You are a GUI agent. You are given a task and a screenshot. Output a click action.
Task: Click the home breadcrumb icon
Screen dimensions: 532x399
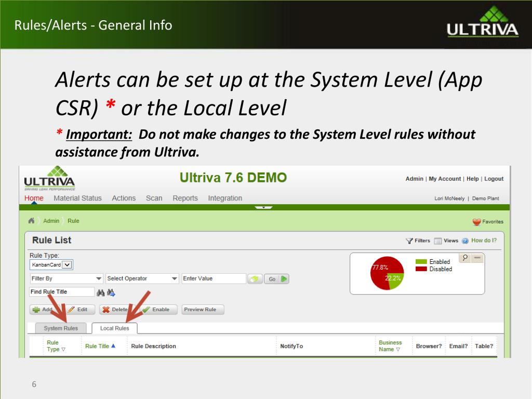pos(31,221)
